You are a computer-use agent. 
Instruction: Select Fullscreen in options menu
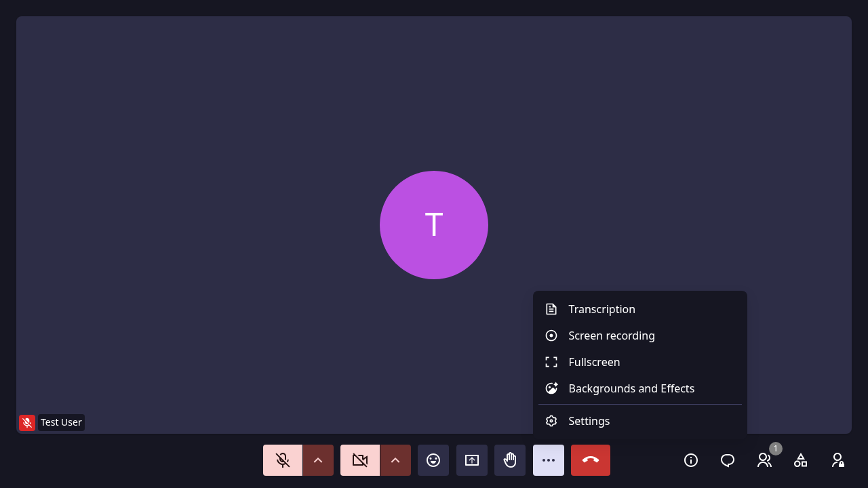coord(640,362)
